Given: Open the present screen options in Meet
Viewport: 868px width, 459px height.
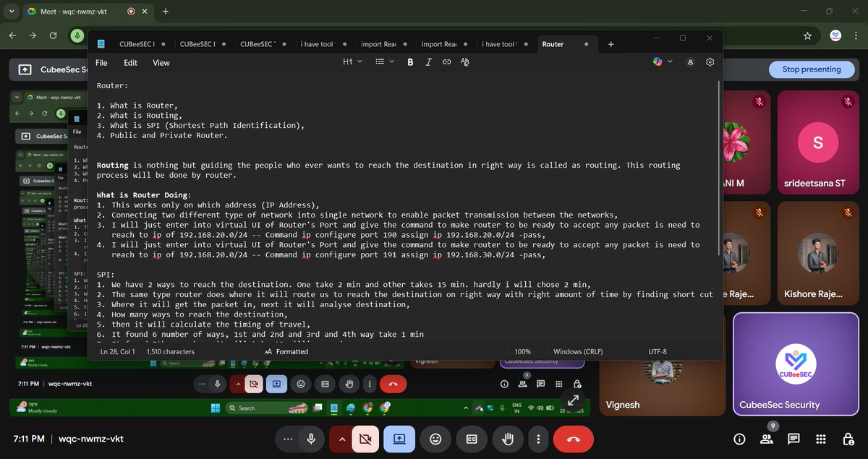Looking at the screenshot, I should [x=399, y=439].
